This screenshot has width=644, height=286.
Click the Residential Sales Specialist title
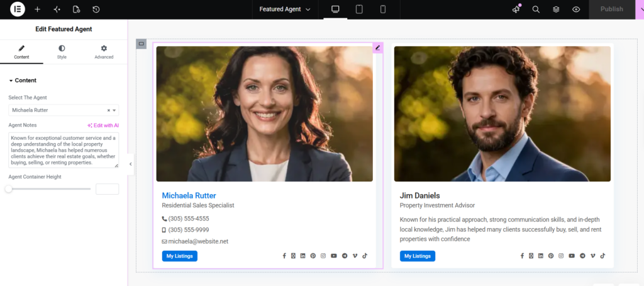pos(198,205)
